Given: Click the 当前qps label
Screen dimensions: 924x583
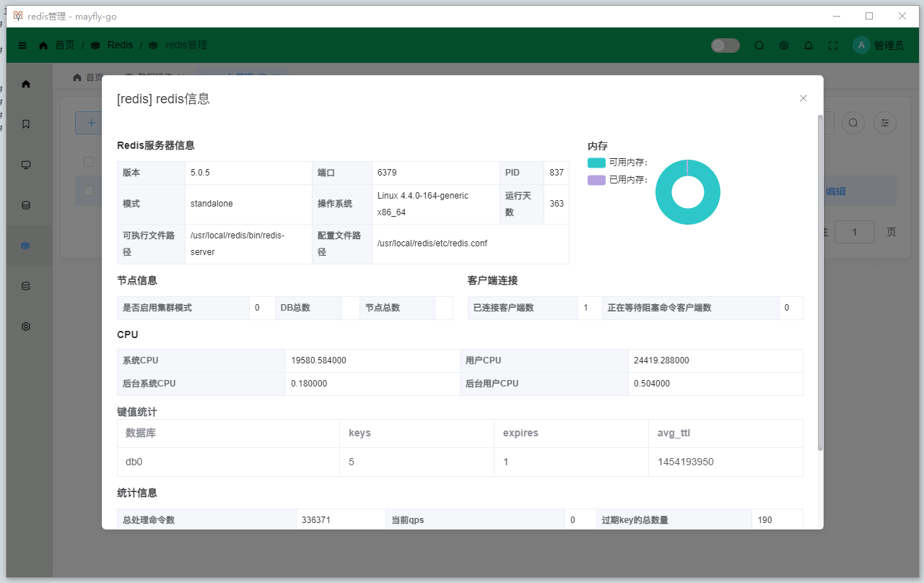Looking at the screenshot, I should click(408, 520).
